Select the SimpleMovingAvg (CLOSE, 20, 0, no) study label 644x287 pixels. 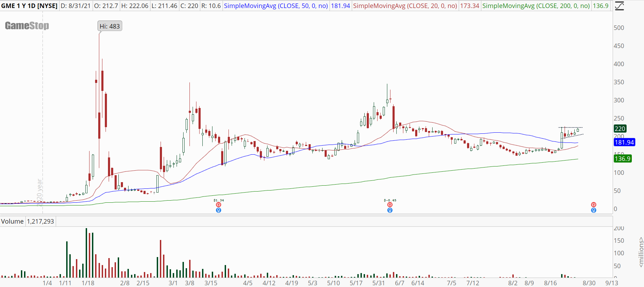pyautogui.click(x=405, y=6)
